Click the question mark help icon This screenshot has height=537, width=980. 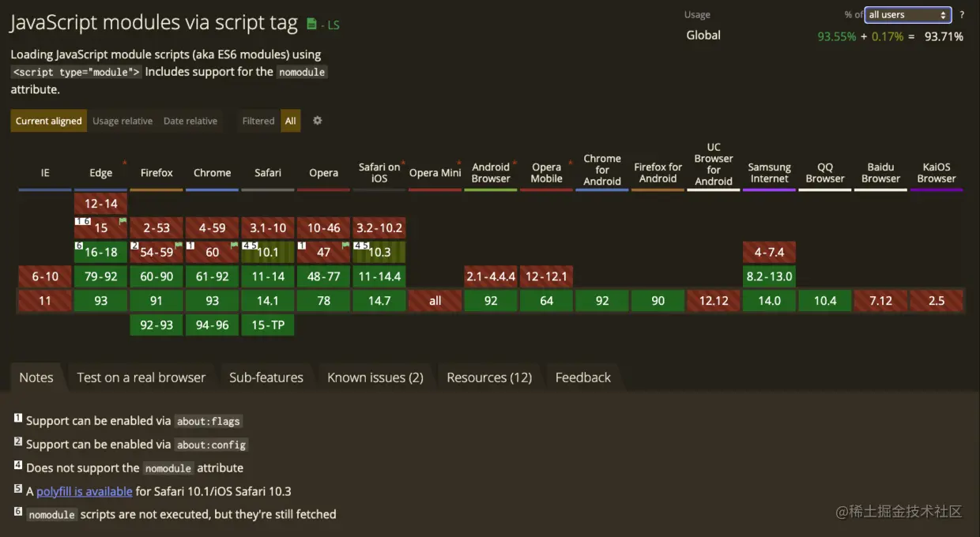962,15
